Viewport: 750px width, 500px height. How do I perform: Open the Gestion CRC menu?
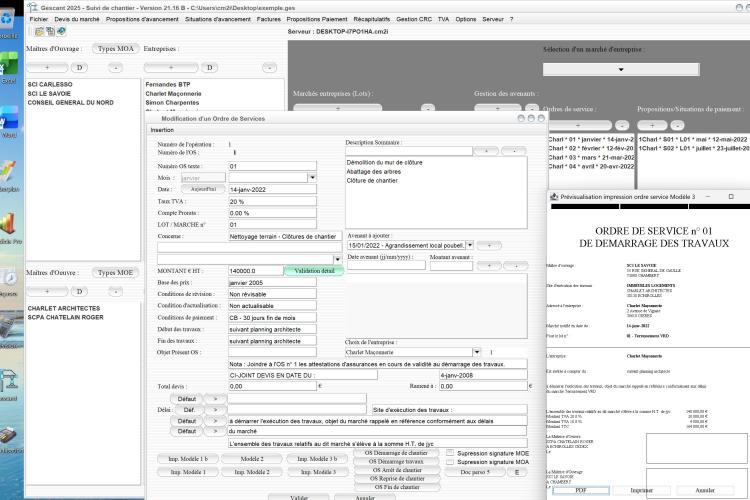(414, 19)
